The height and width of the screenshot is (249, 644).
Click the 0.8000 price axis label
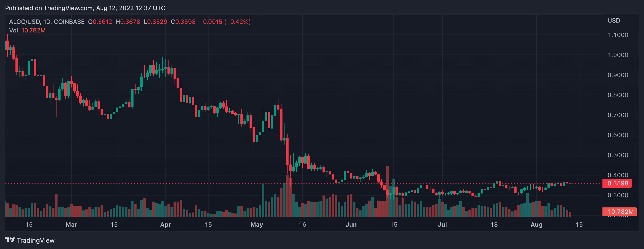(x=618, y=95)
